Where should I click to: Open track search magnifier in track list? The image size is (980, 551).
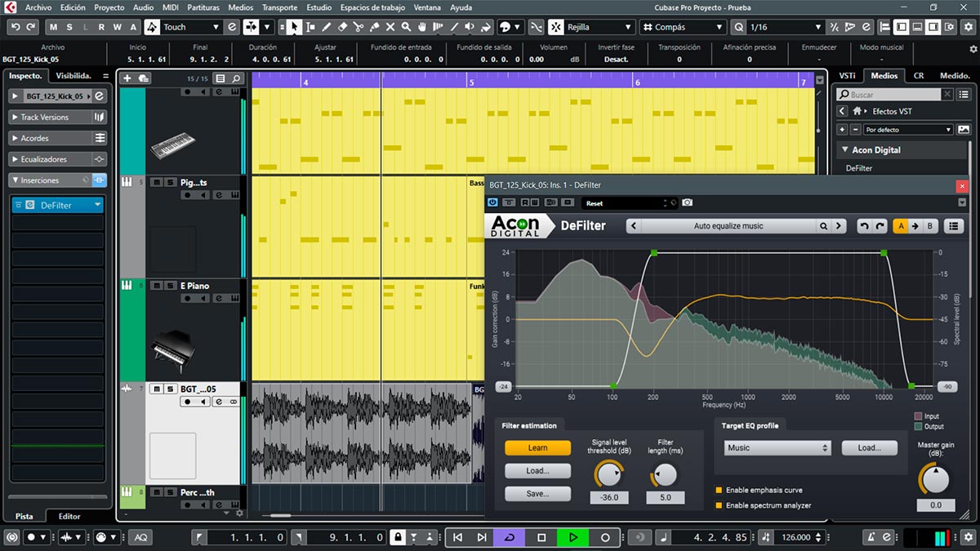pos(236,78)
